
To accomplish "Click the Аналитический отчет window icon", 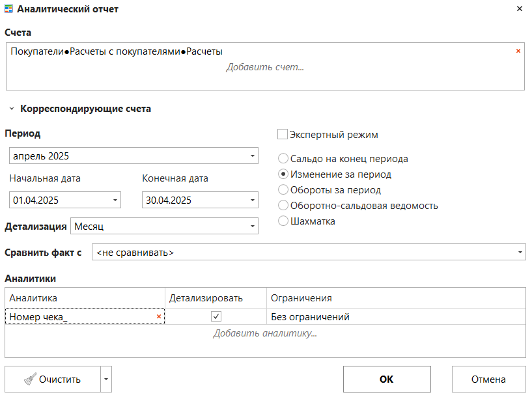I will point(8,9).
